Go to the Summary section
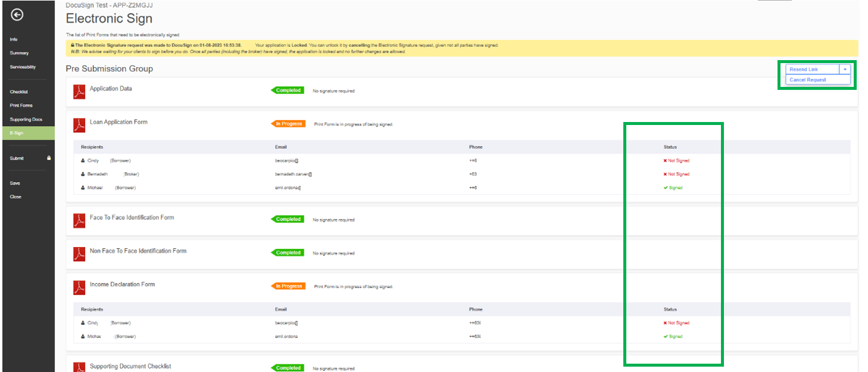This screenshot has height=372, width=868. (x=19, y=53)
